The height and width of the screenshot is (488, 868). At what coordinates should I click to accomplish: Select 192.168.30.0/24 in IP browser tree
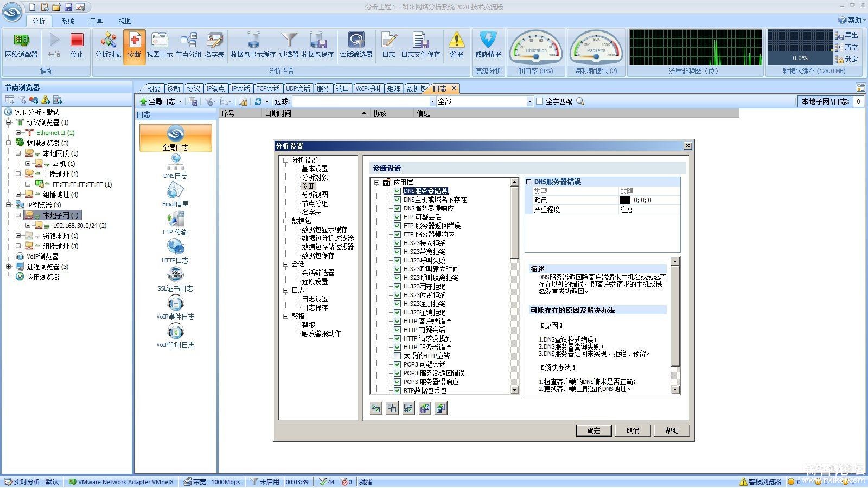79,226
